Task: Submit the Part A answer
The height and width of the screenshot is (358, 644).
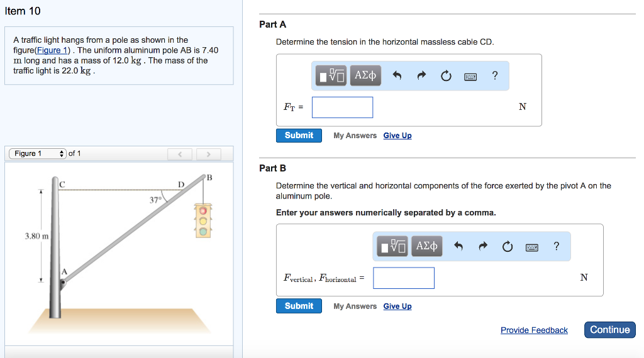Action: tap(299, 135)
